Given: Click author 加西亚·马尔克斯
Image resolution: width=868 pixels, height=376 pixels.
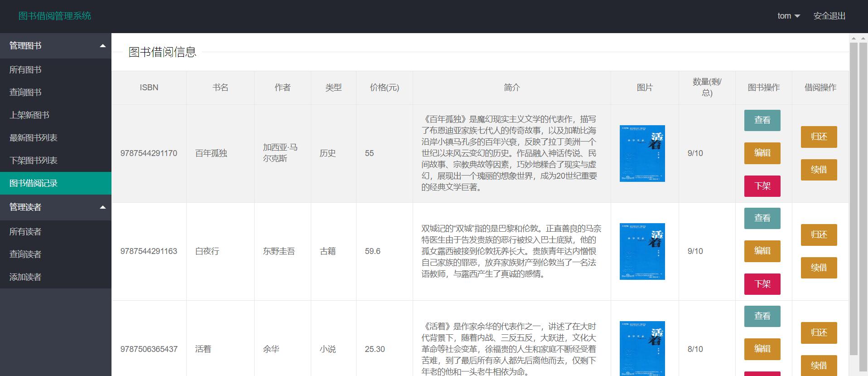Looking at the screenshot, I should pyautogui.click(x=280, y=153).
